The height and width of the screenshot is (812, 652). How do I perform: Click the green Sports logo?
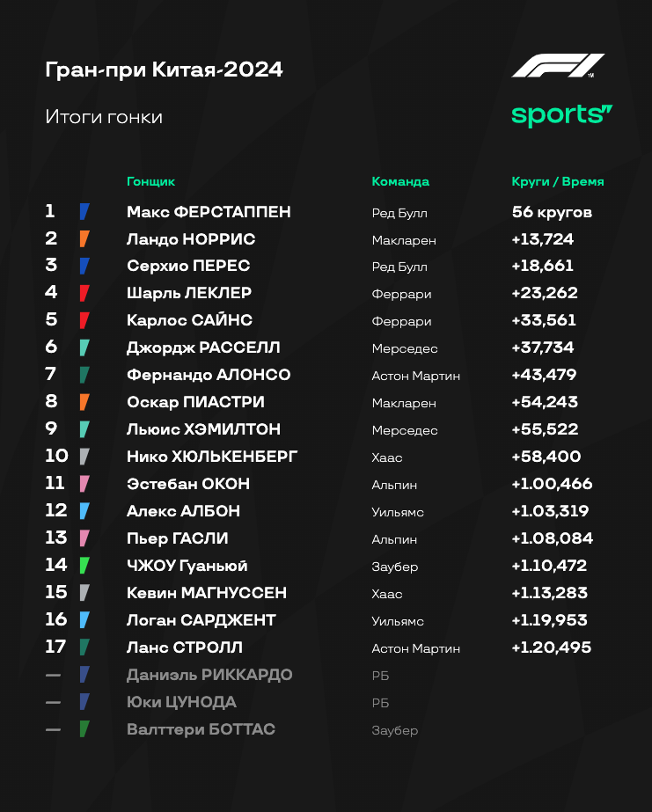(x=562, y=115)
